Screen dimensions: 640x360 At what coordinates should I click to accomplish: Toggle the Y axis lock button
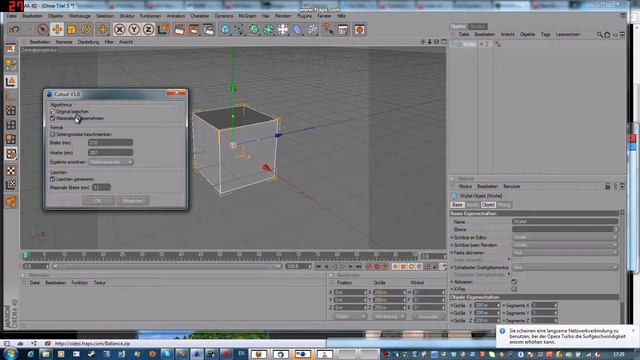click(134, 29)
